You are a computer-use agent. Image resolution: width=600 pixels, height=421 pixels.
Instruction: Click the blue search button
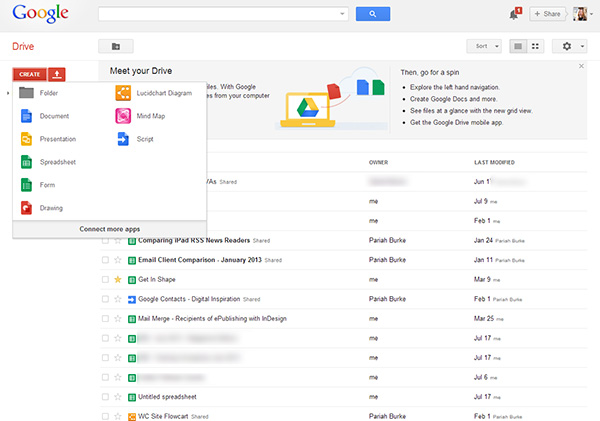[x=372, y=14]
